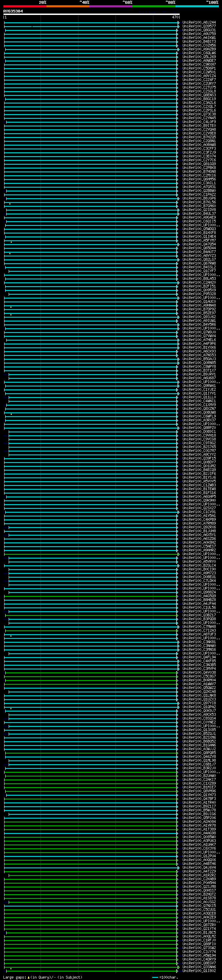222x980 pixels.
Task: Click the 470 end position label
Action: [175, 17]
